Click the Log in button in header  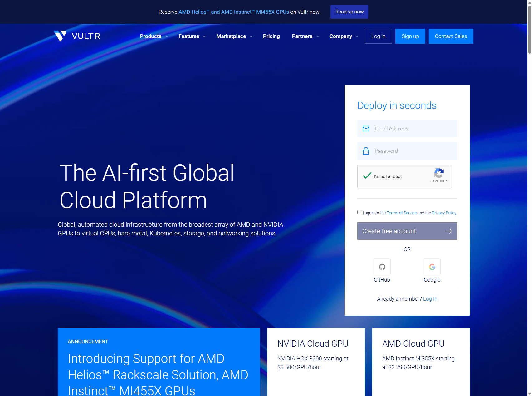click(378, 36)
